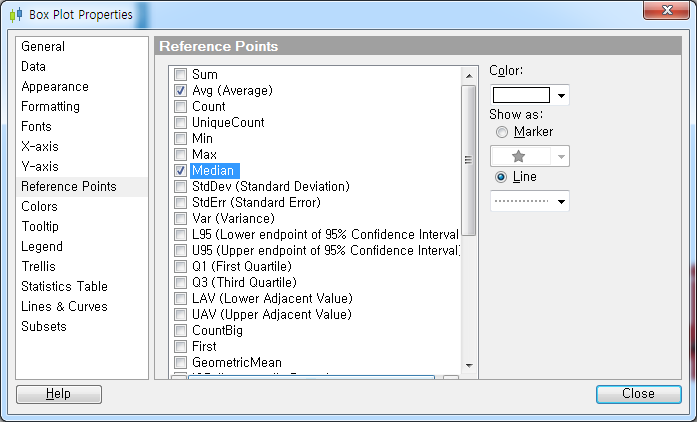Screen dimensions: 697x422
Task: Check the Max reference point
Action: (x=180, y=154)
